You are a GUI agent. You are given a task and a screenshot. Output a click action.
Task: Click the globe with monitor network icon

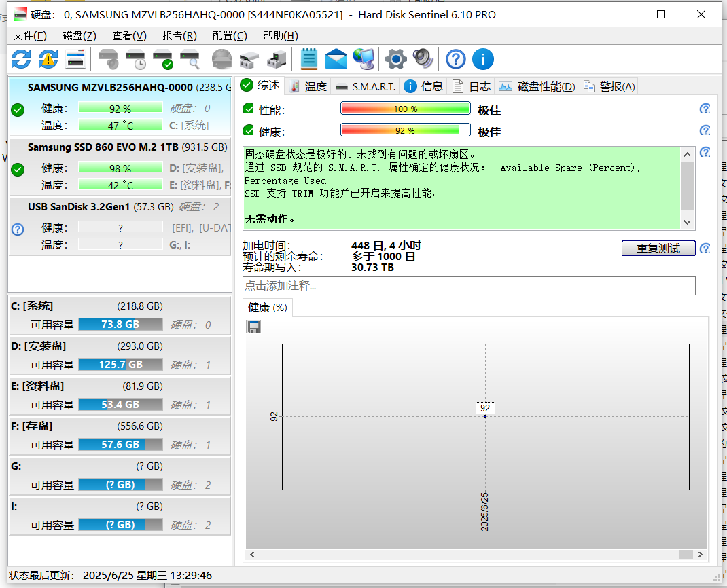click(363, 59)
